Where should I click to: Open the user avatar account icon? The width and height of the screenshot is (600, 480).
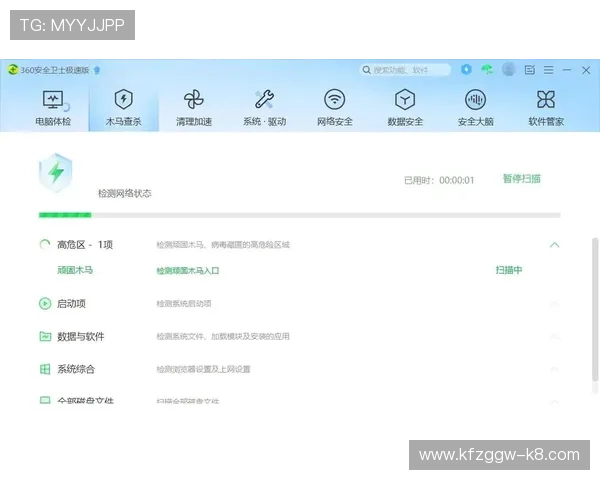pos(509,69)
